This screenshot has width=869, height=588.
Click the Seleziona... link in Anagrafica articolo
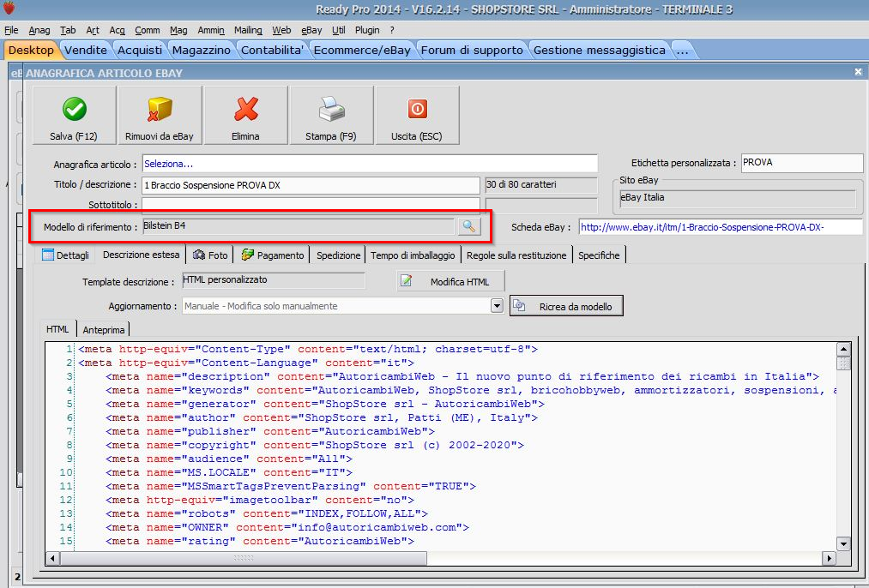coord(168,164)
